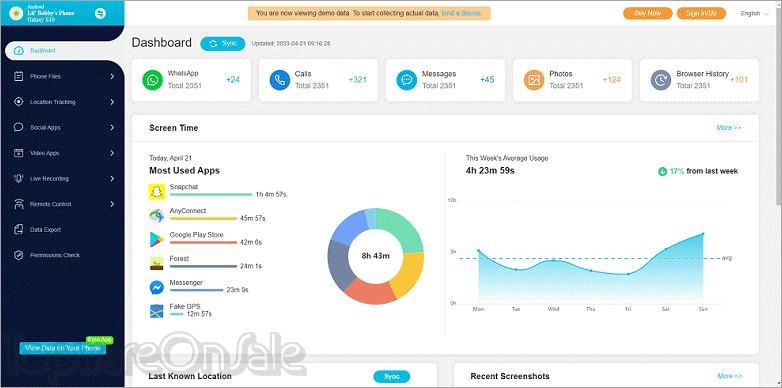
Task: Expand the Phone Files submenu chevron
Action: tap(112, 76)
